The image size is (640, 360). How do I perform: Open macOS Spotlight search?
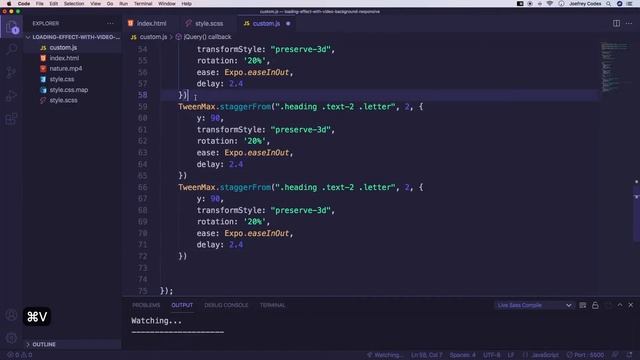pyautogui.click(x=609, y=4)
